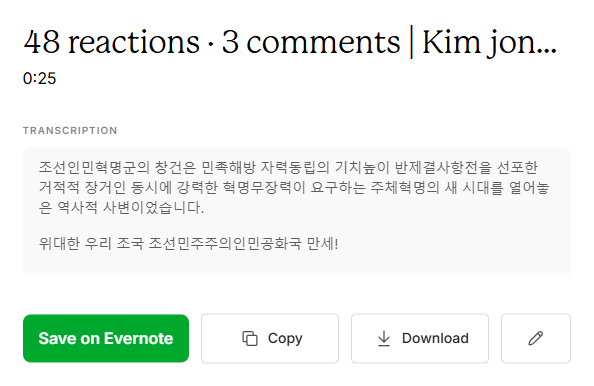594x386 pixels.
Task: Click the sentence 위대한 우리 조국 조선민주주의인민공화국 만세!
Action: pos(188,243)
